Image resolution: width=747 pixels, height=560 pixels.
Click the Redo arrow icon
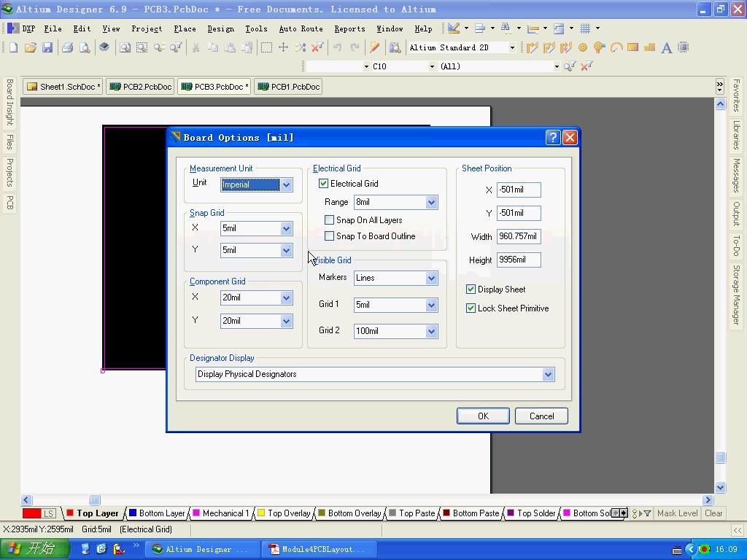[x=355, y=47]
